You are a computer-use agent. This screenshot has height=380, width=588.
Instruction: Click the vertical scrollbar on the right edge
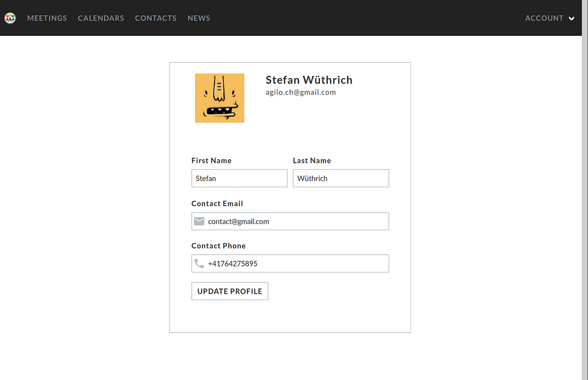[x=584, y=190]
